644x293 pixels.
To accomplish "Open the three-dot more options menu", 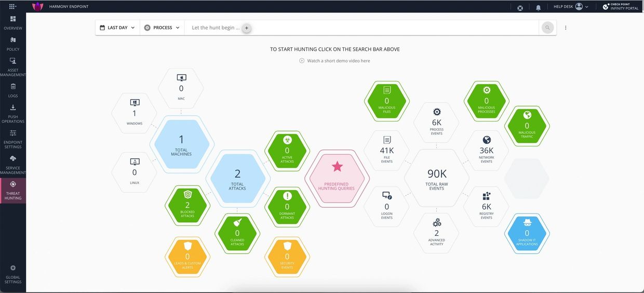I will (566, 28).
